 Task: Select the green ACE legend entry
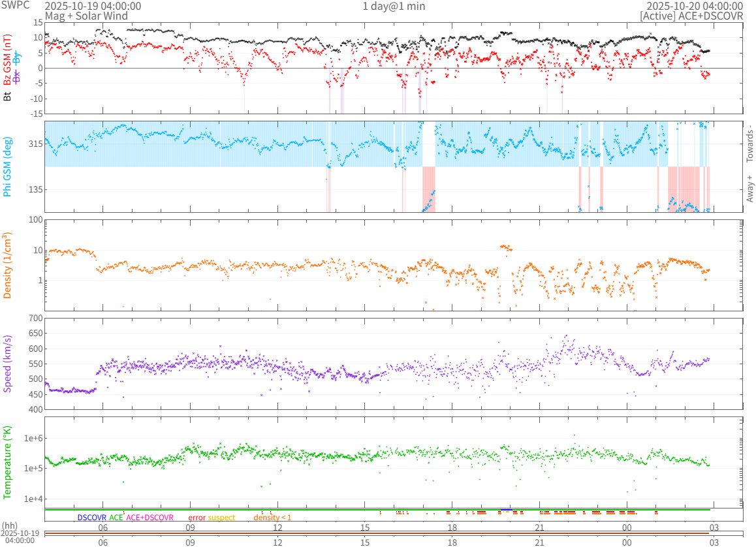[x=116, y=518]
